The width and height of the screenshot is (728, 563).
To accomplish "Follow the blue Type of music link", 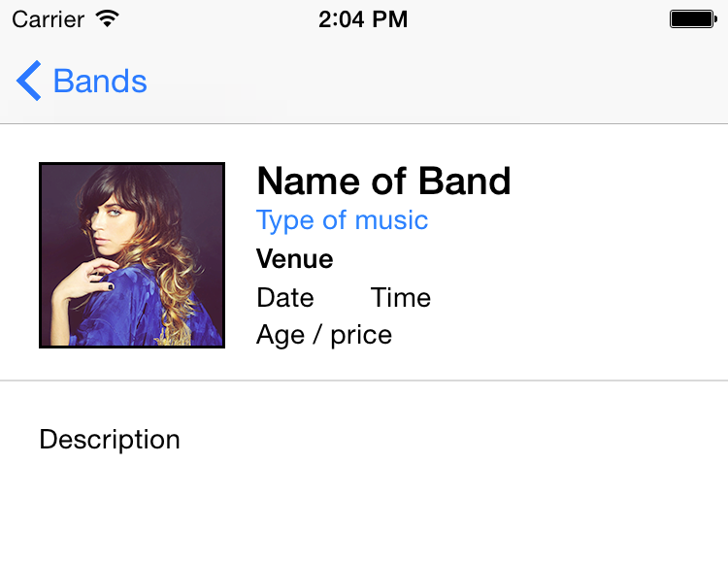I will [342, 220].
